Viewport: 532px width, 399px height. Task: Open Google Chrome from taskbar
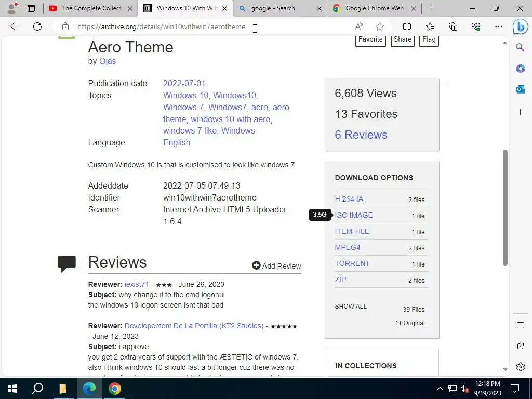coord(115,389)
